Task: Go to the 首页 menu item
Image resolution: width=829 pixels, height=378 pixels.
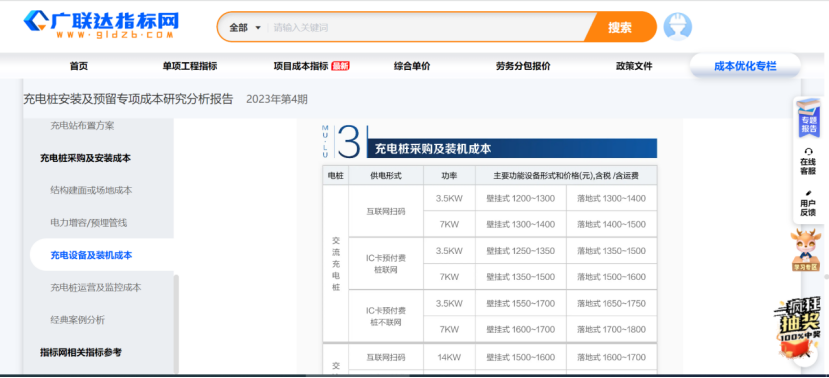Action: click(79, 66)
